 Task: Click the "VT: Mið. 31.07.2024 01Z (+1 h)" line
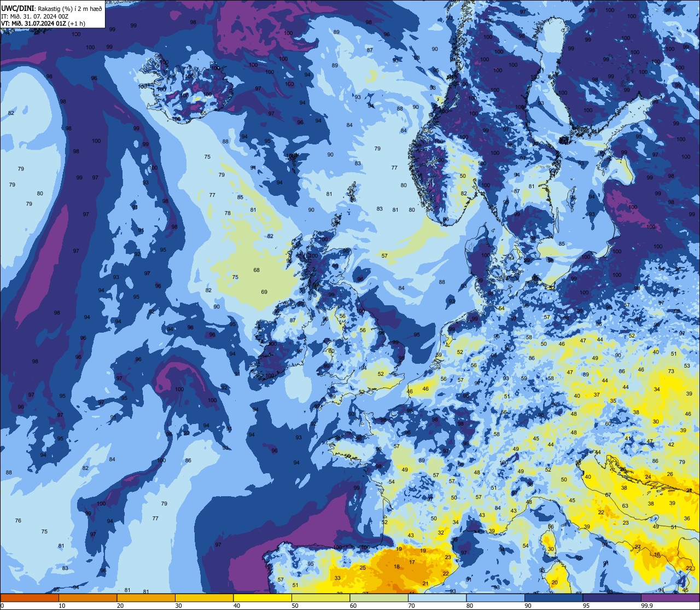42,24
